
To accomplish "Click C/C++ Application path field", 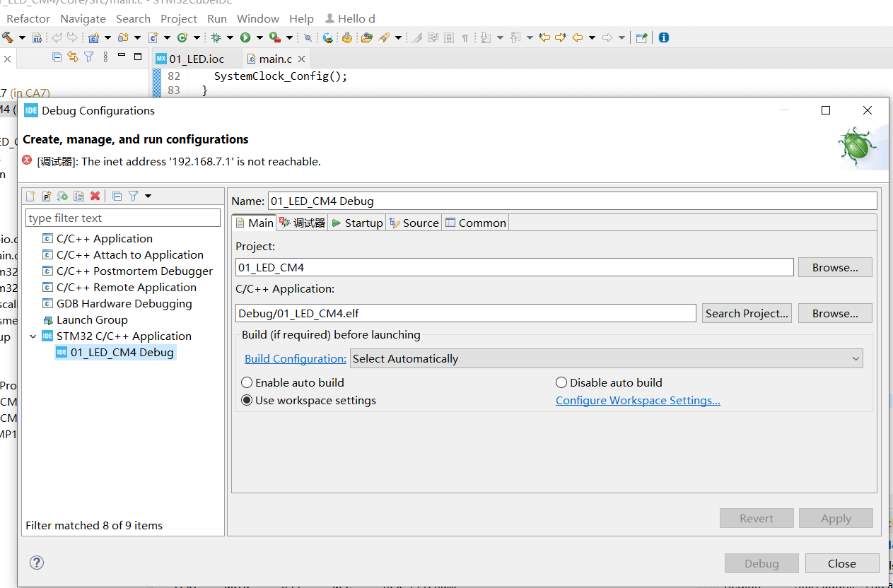I will (466, 313).
